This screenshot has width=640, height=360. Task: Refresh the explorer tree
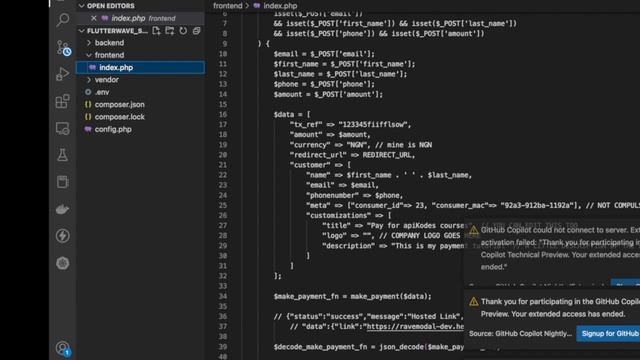(183, 31)
